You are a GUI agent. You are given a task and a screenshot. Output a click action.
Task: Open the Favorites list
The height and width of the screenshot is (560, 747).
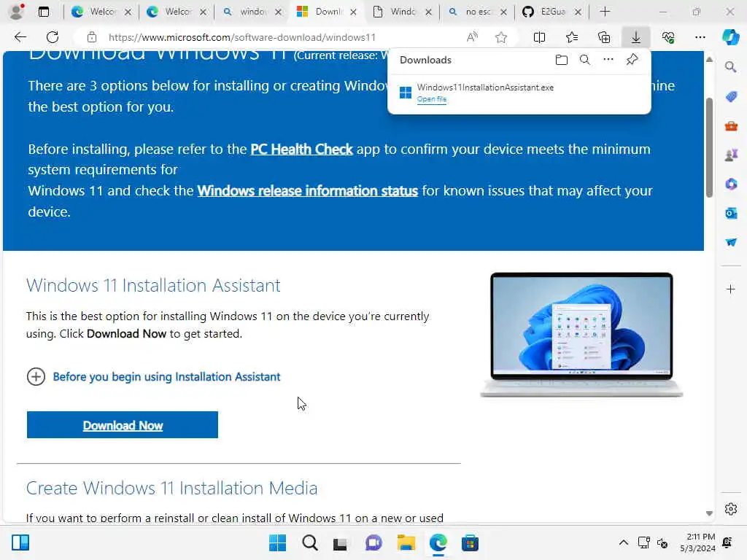tap(572, 37)
